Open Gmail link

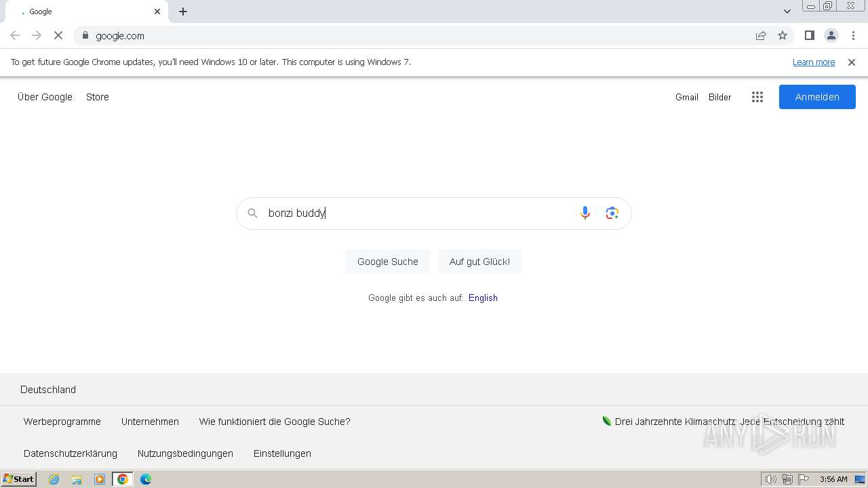687,97
